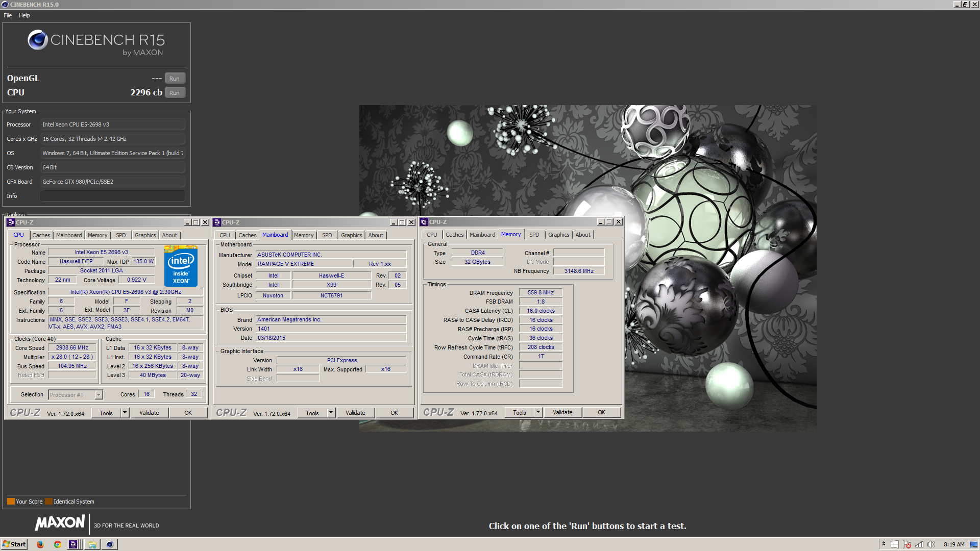Switch to Cinebench on the taskbar
Viewport: 980px width, 551px height.
coord(110,544)
